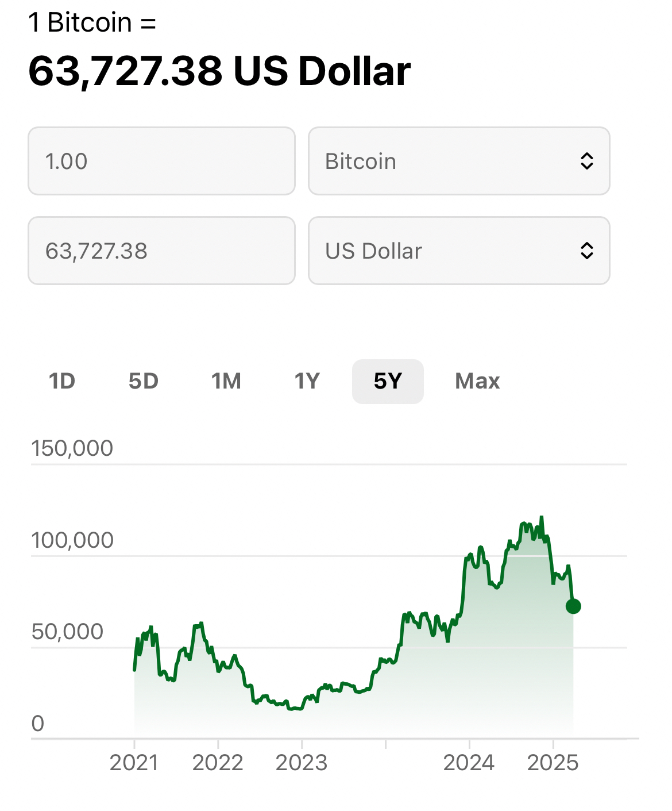Image resolution: width=672 pixels, height=811 pixels.
Task: Click the 150,000 price axis label
Action: [x=72, y=448]
